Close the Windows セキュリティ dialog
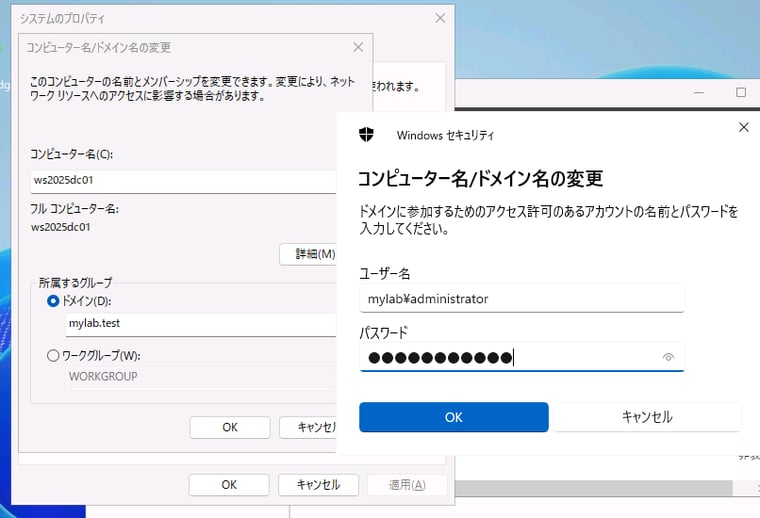This screenshot has height=518, width=760. pyautogui.click(x=744, y=127)
